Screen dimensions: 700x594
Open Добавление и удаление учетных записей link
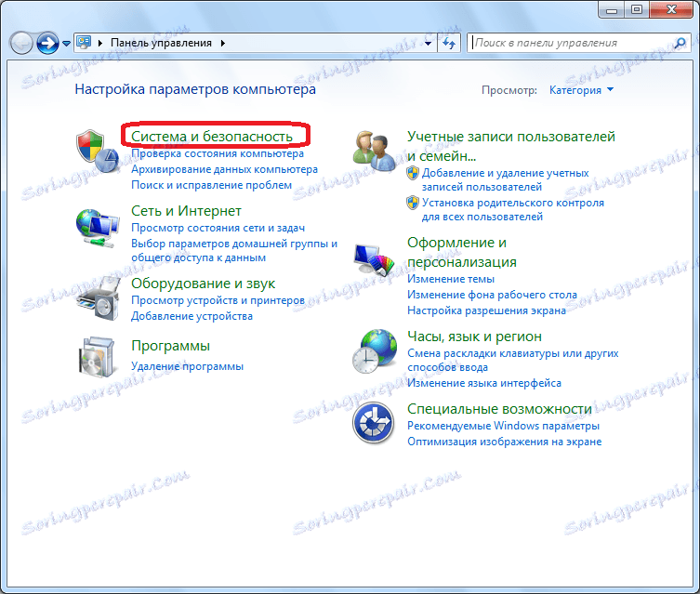[506, 179]
